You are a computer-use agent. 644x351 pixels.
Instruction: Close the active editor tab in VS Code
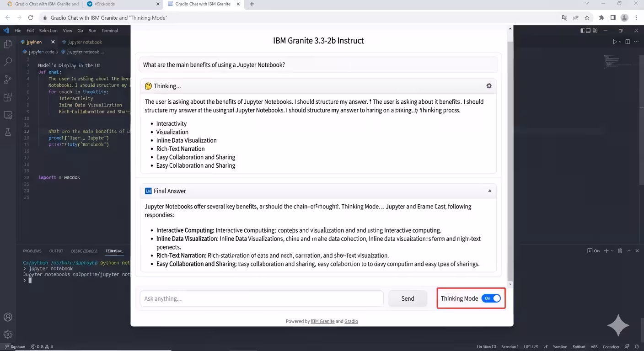click(53, 42)
